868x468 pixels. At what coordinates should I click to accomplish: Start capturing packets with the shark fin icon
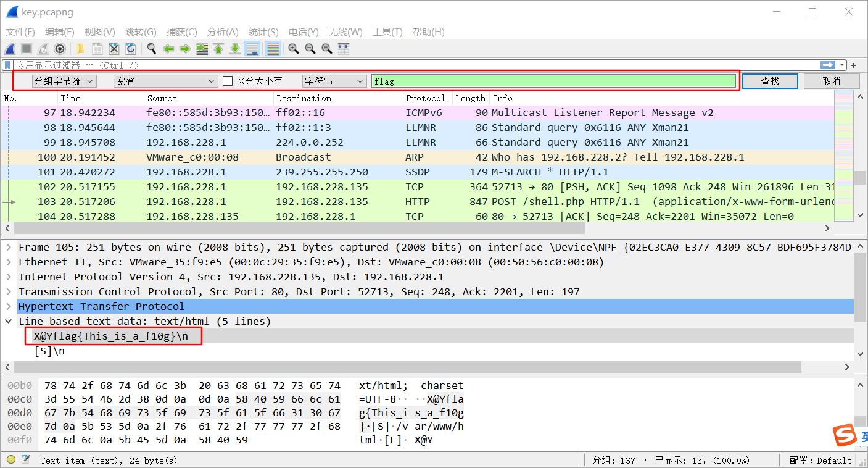(x=10, y=49)
